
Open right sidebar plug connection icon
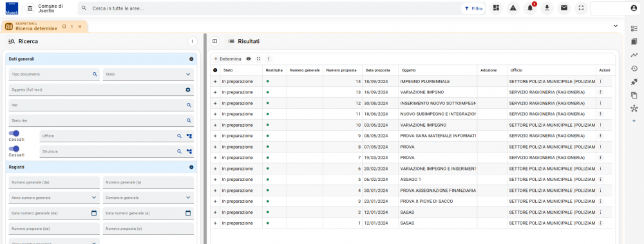tap(634, 82)
